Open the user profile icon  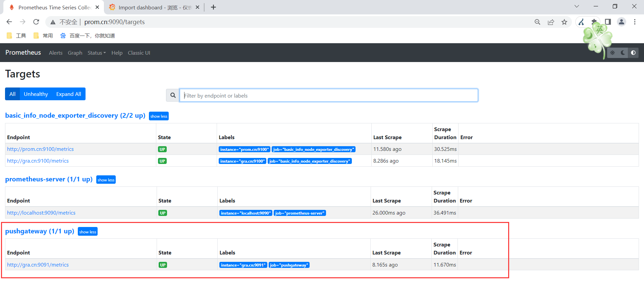(x=622, y=22)
